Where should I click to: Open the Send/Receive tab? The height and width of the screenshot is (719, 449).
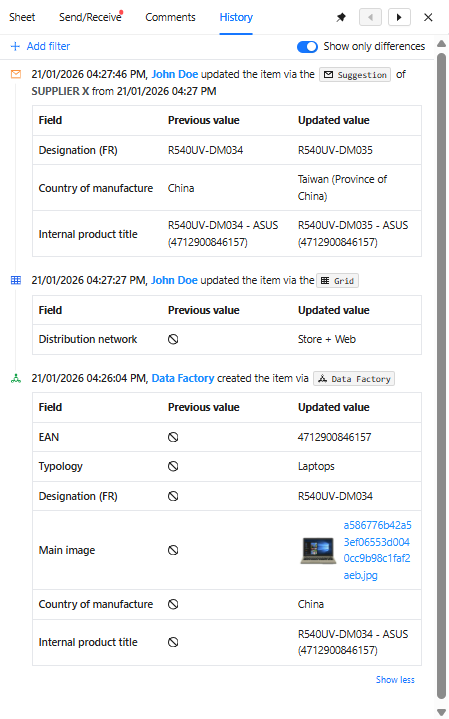click(x=90, y=17)
